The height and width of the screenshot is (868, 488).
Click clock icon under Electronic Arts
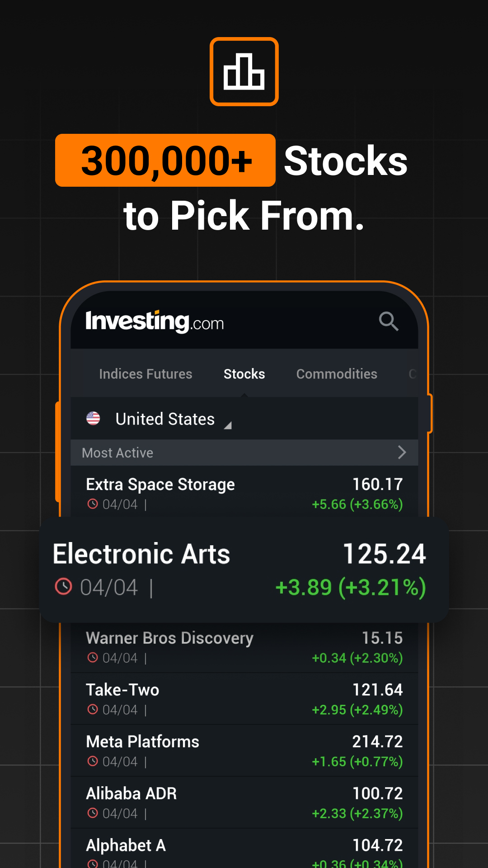(63, 586)
